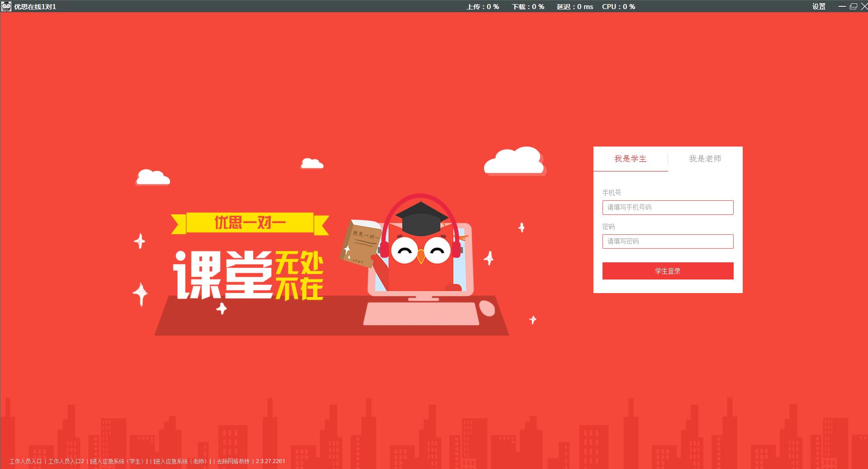Click the 手机号 phone number input field
The height and width of the screenshot is (469, 868).
[x=668, y=208]
